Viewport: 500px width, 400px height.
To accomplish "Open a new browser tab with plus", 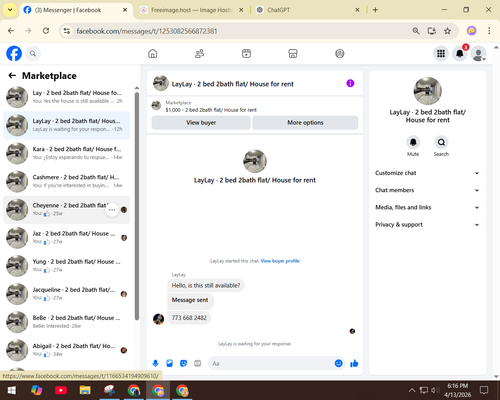I will click(375, 10).
